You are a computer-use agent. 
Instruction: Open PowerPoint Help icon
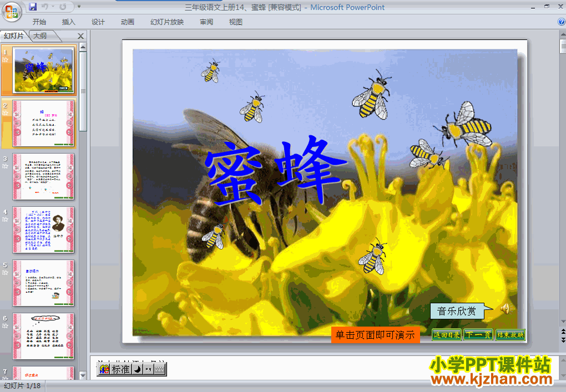pyautogui.click(x=562, y=22)
